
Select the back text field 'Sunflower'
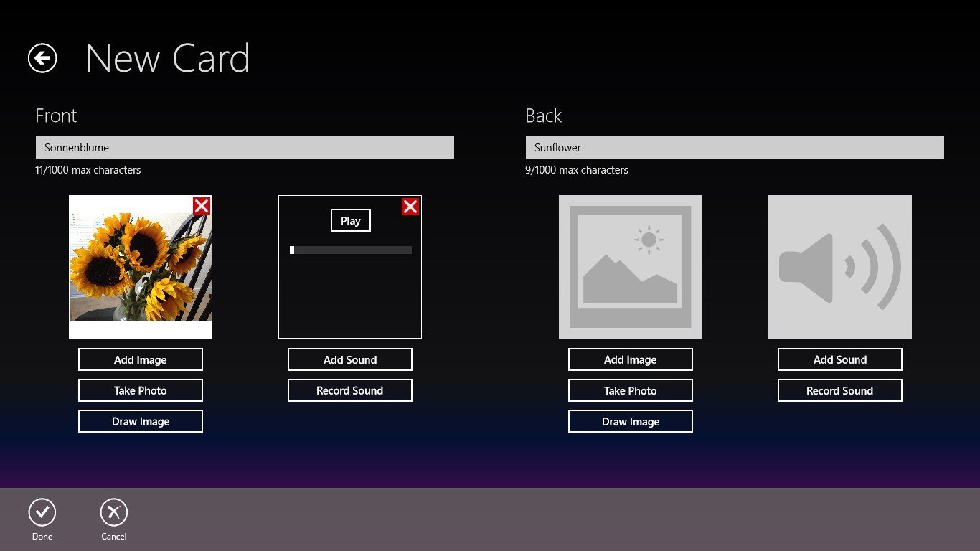click(734, 148)
